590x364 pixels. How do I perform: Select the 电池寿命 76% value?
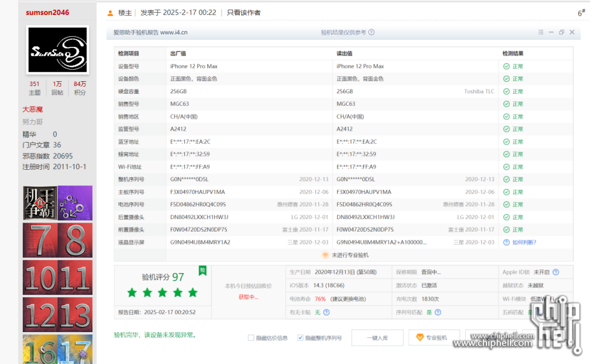pyautogui.click(x=320, y=299)
